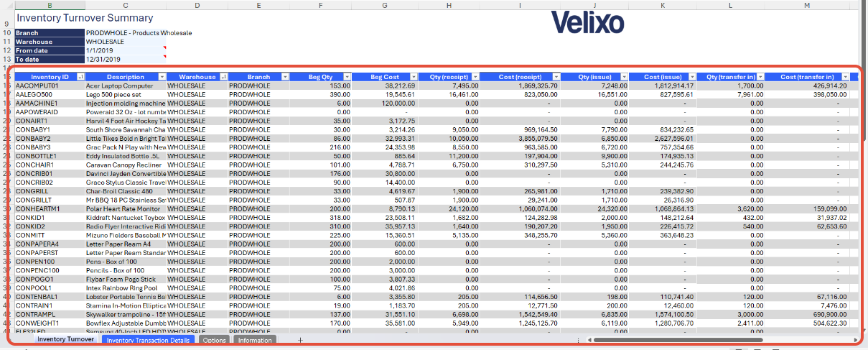Select the 120,000.00 beg cost cell
Image resolution: width=868 pixels, height=350 pixels.
tap(386, 103)
